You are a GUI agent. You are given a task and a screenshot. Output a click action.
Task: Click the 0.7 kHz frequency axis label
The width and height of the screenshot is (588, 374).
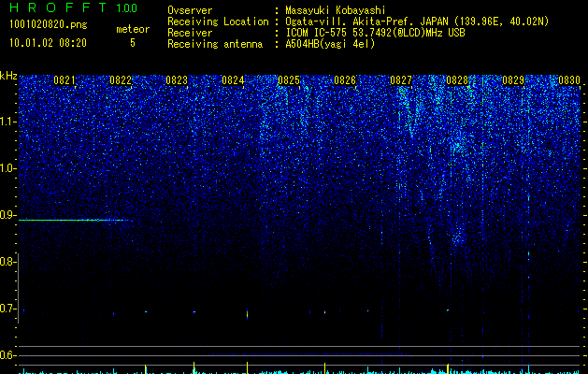click(x=7, y=309)
